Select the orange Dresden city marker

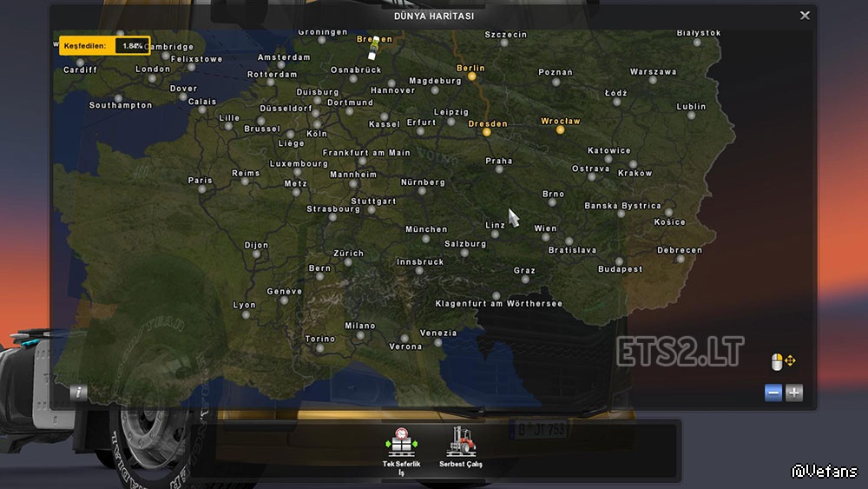487,132
